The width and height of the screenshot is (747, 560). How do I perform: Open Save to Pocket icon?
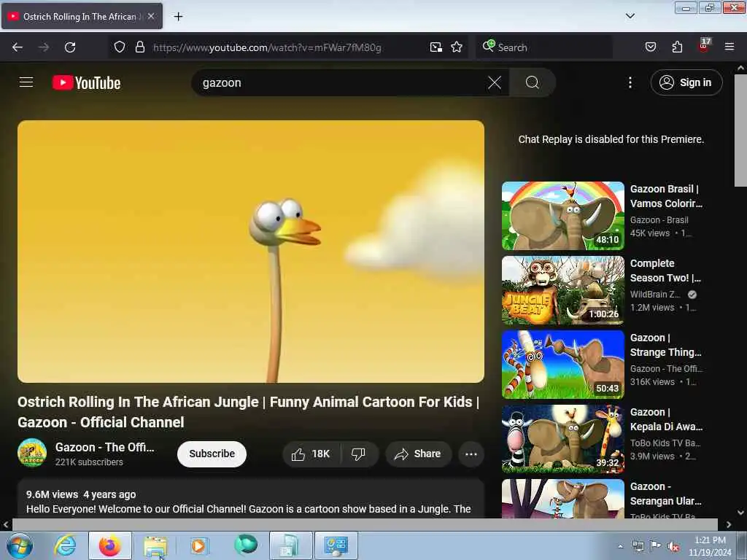coord(650,47)
